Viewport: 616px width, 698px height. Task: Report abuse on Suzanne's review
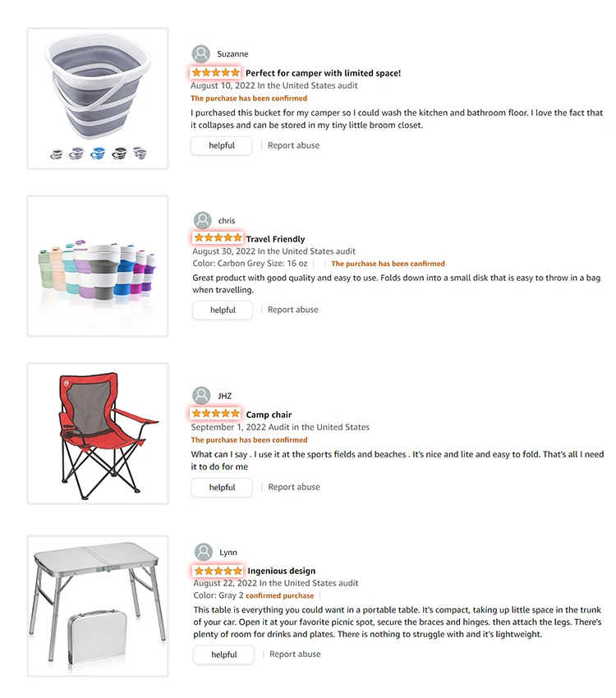point(293,145)
